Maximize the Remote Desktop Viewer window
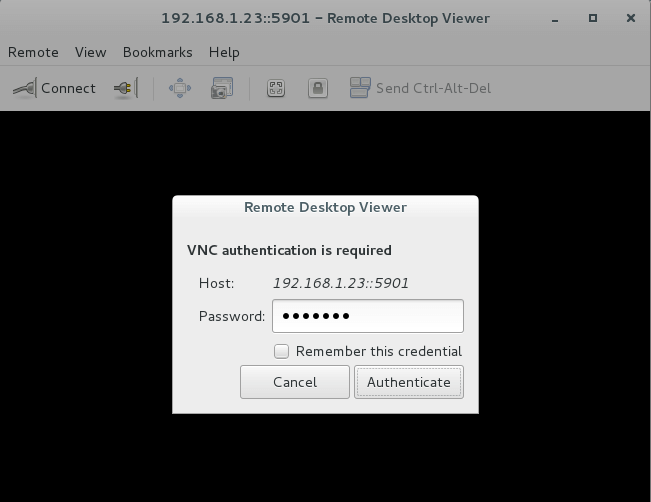This screenshot has height=502, width=651. click(593, 18)
